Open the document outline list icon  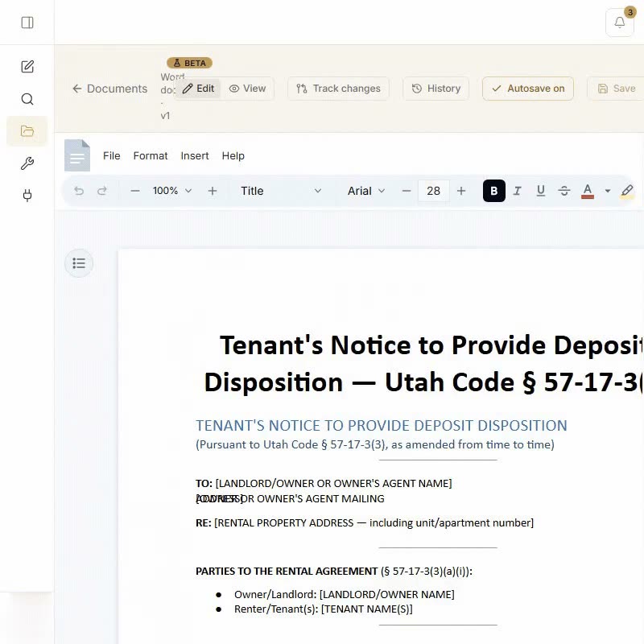(79, 263)
